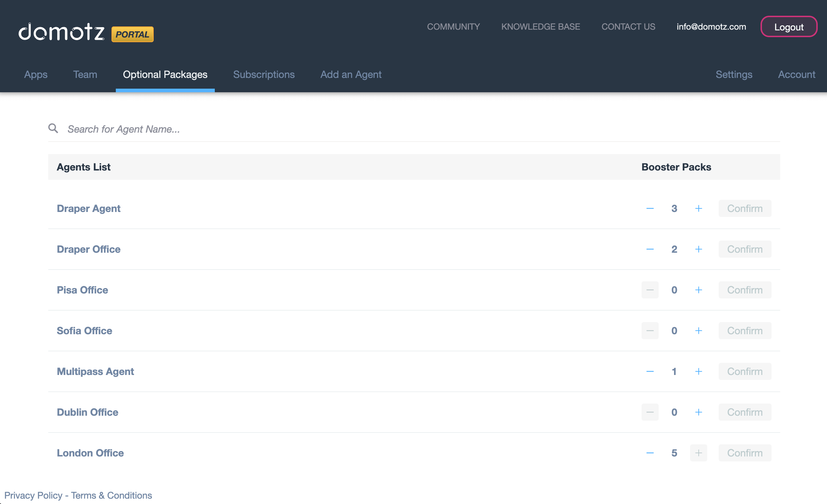The height and width of the screenshot is (504, 827).
Task: Remove a booster pack from Multipass Agent
Action: click(650, 371)
